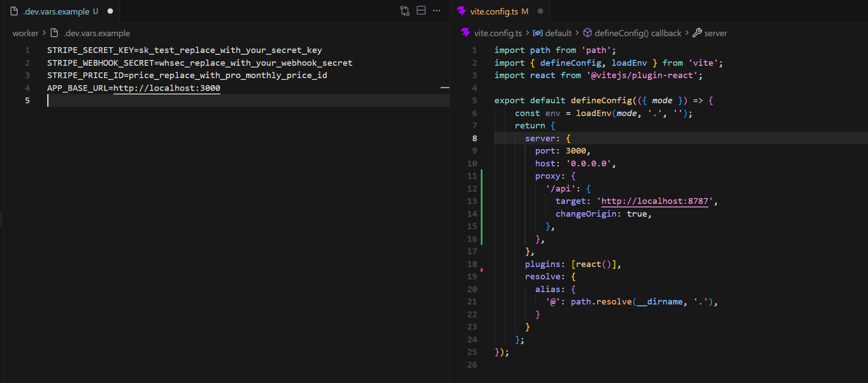Select the worker breadcrumb folder
868x383 pixels.
(x=25, y=33)
